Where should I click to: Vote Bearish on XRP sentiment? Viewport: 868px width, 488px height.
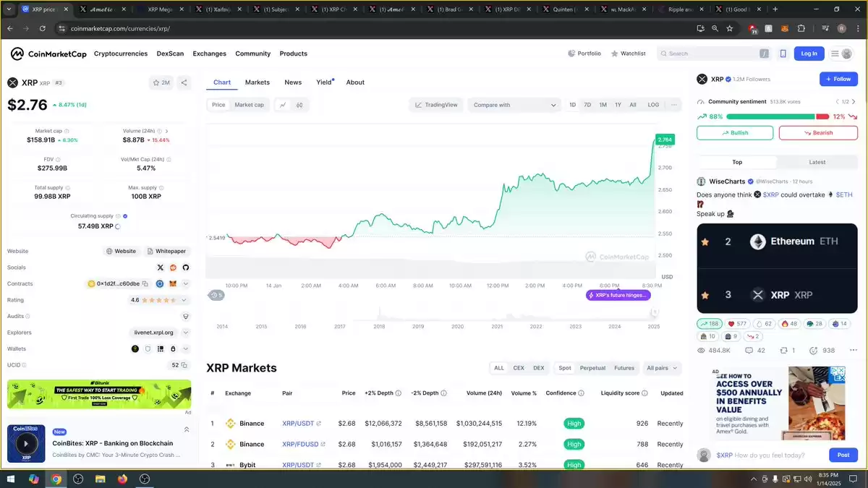point(818,133)
